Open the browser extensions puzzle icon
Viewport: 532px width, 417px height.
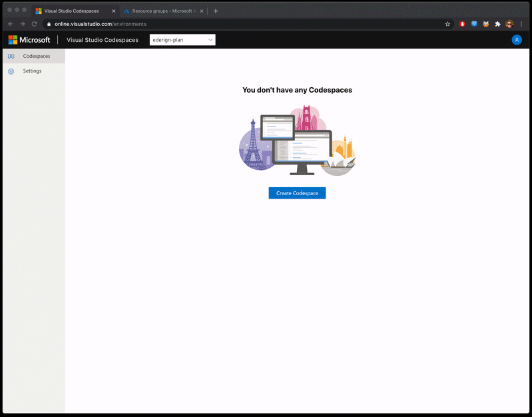click(497, 24)
